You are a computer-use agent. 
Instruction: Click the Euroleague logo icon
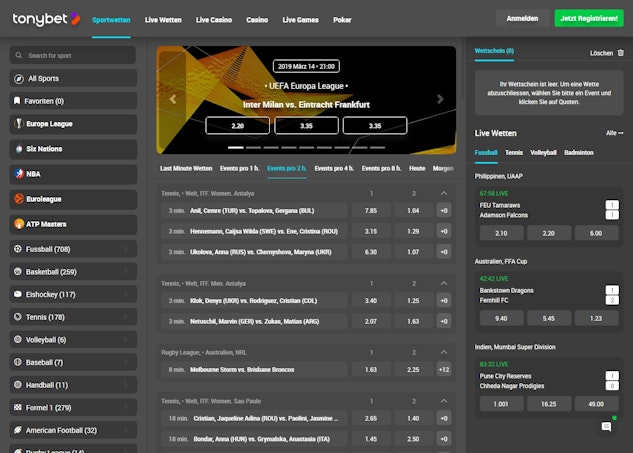click(19, 199)
